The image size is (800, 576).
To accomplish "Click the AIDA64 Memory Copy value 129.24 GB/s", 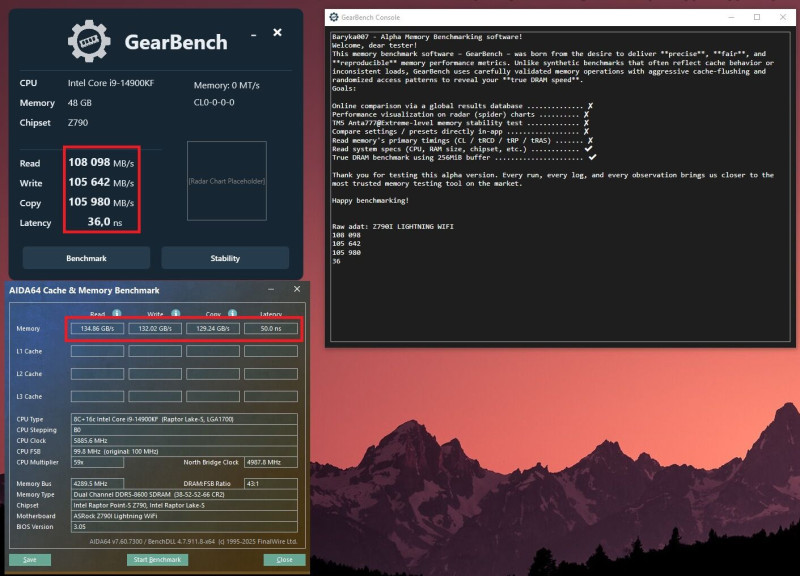I will pyautogui.click(x=213, y=329).
